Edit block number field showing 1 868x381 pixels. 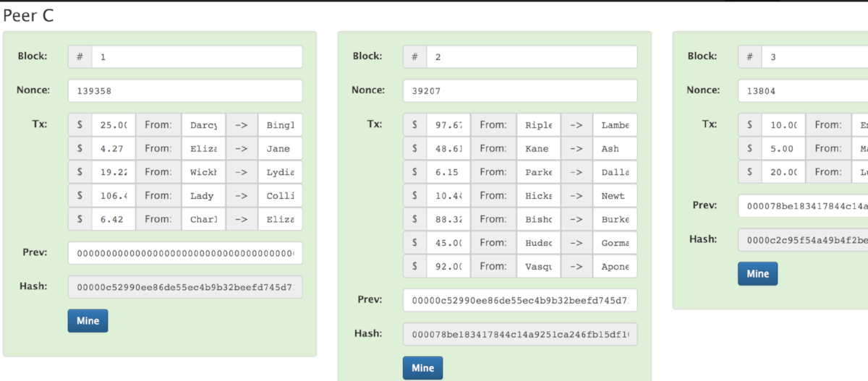pos(197,57)
